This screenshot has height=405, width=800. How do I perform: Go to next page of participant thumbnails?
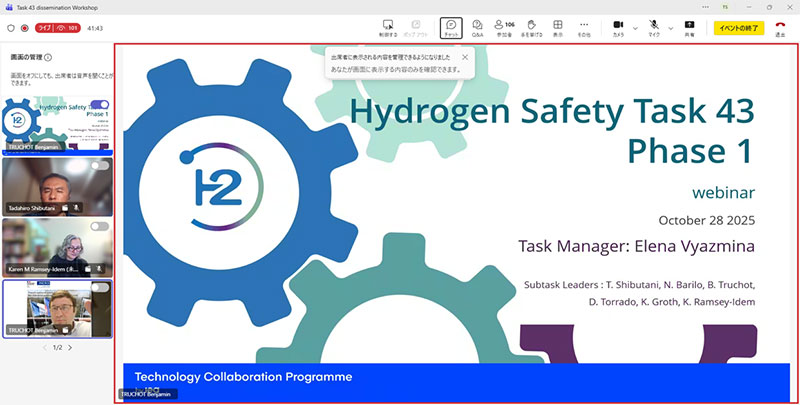pyautogui.click(x=70, y=347)
